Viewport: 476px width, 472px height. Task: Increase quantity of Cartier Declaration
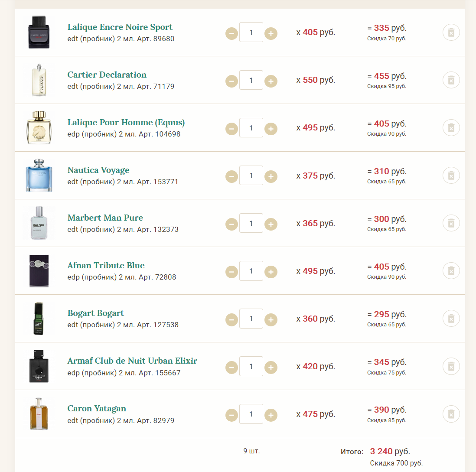tap(271, 81)
